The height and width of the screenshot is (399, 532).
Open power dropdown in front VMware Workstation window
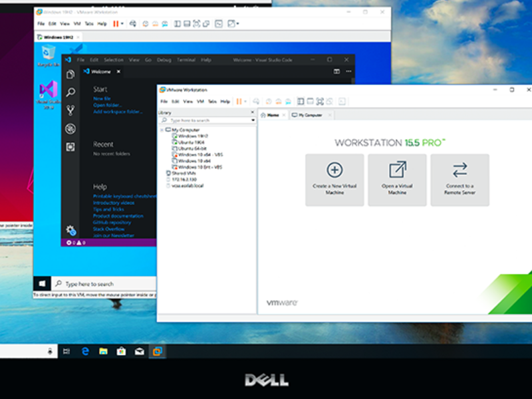tap(245, 102)
